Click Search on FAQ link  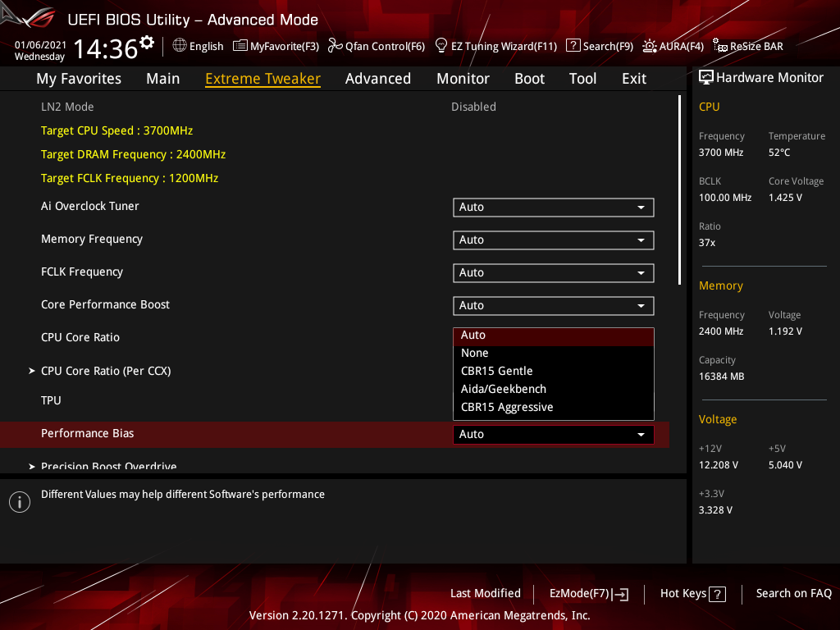793,594
